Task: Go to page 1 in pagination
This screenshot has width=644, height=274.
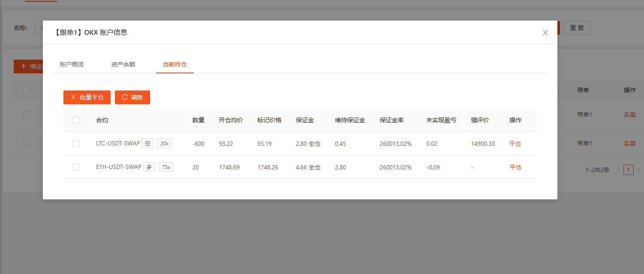Action: (x=628, y=170)
